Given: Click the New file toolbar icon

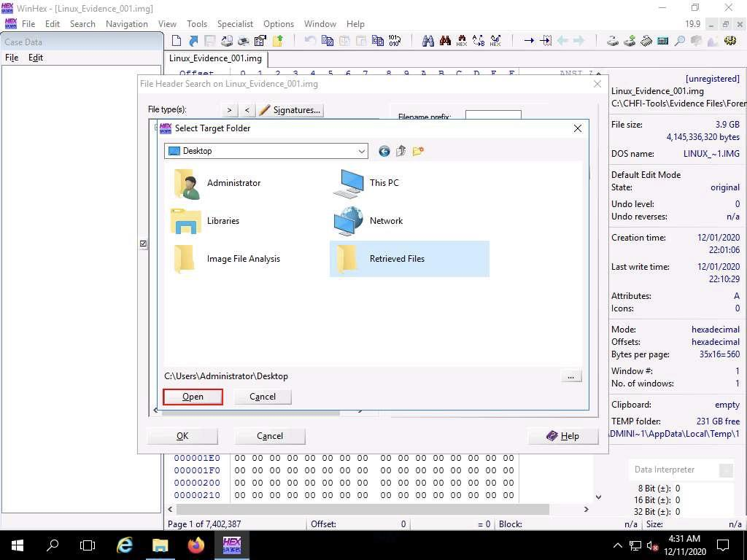Looking at the screenshot, I should coord(177,41).
